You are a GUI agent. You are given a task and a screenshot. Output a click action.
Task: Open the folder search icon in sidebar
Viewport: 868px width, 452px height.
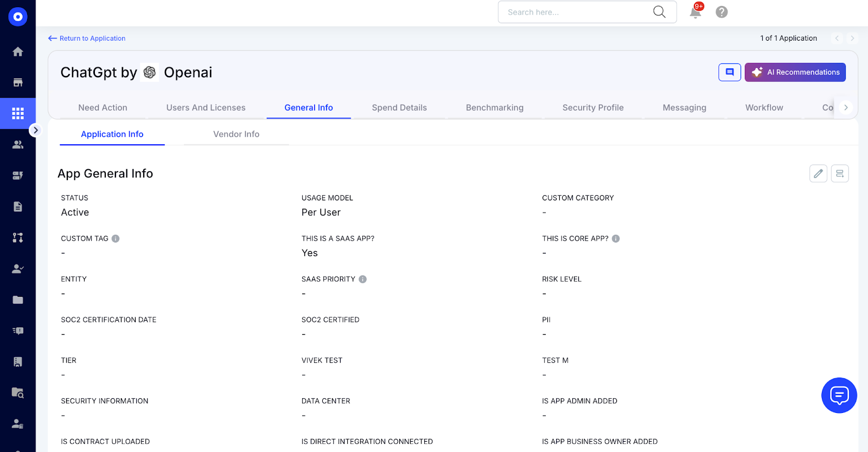(x=18, y=393)
